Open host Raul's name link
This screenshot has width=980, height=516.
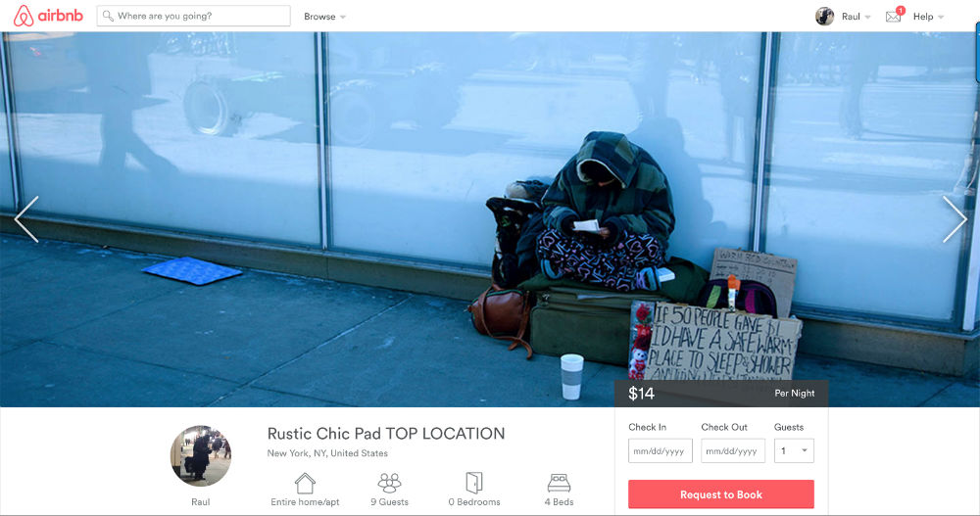pos(201,501)
